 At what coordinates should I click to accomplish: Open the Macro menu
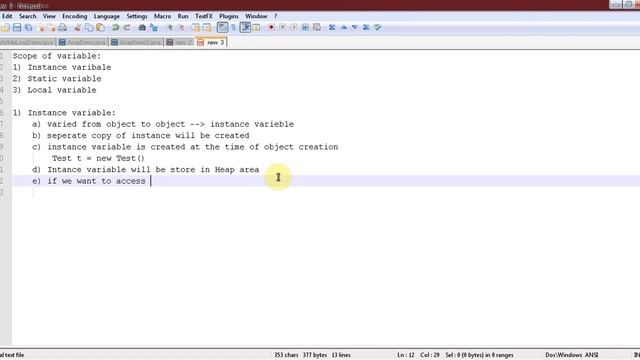click(x=162, y=16)
